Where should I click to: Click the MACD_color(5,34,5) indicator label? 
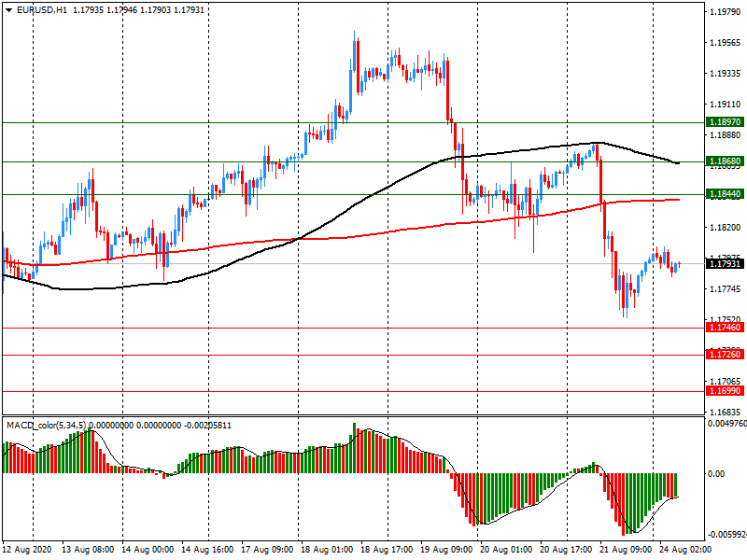46,425
